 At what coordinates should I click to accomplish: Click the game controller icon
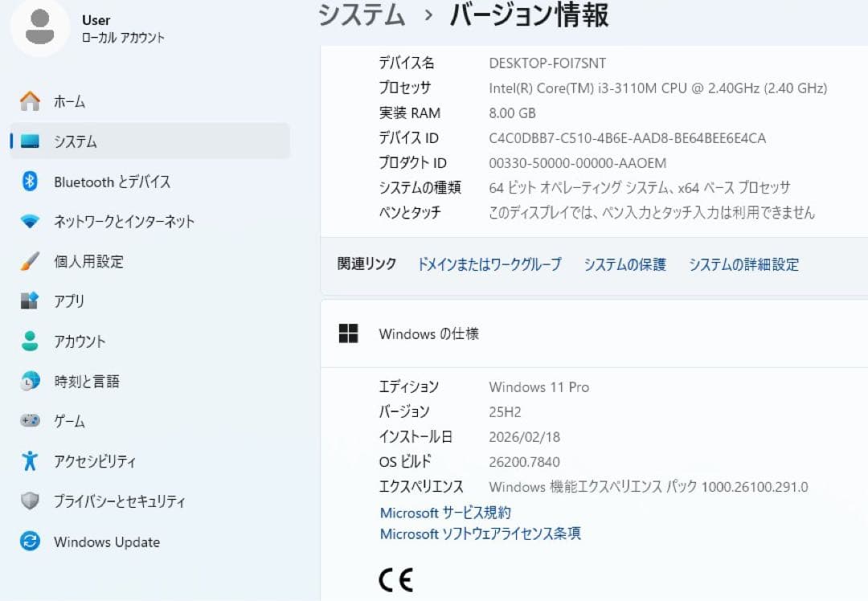(30, 420)
